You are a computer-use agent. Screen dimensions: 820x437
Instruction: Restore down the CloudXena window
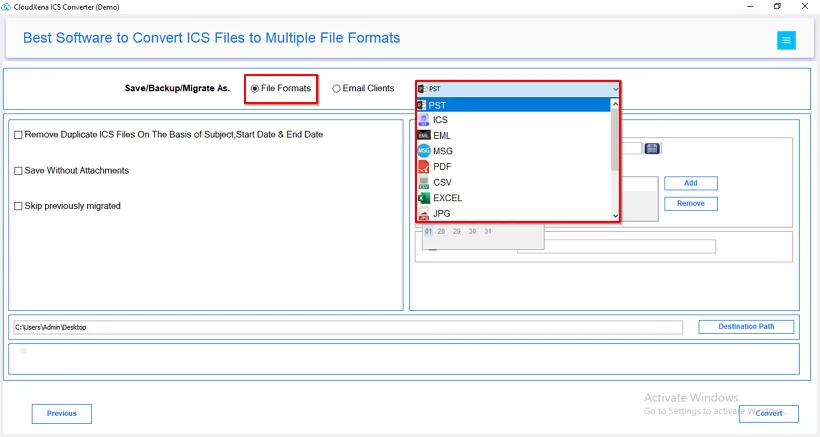pos(777,6)
